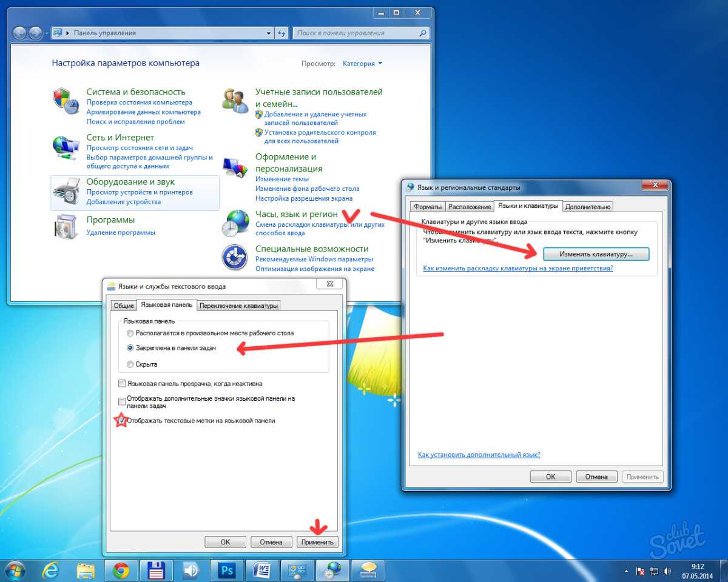This screenshot has width=728, height=582.
Task: Open link Как изменить раскладку клавиатуры на экране приветствия
Action: click(518, 268)
